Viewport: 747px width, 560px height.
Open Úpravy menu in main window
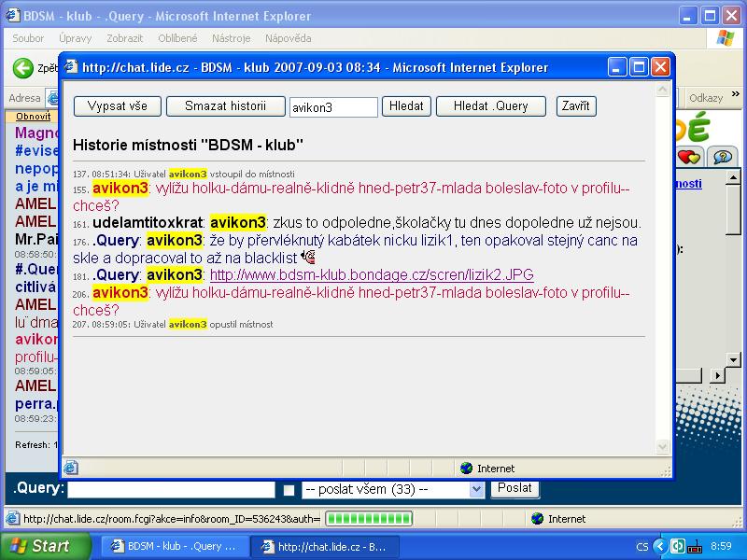click(75, 38)
